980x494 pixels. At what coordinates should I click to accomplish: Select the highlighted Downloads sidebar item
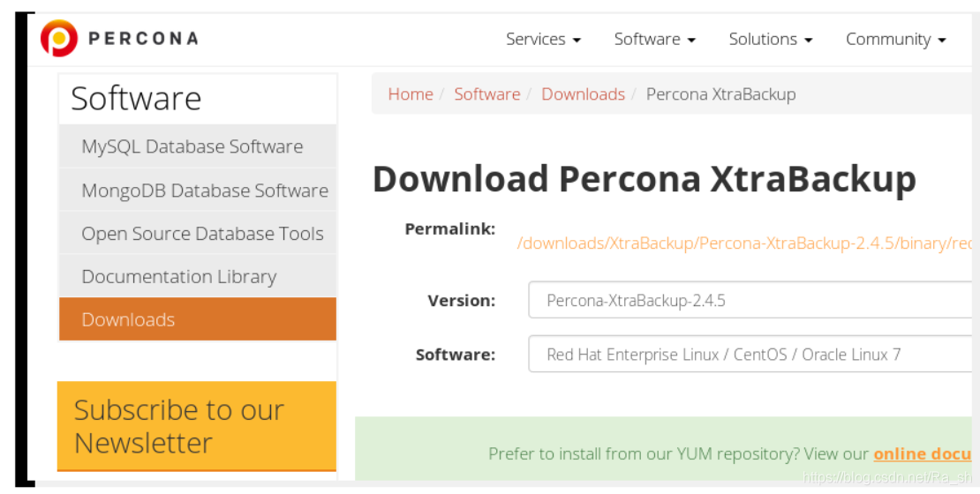point(198,319)
